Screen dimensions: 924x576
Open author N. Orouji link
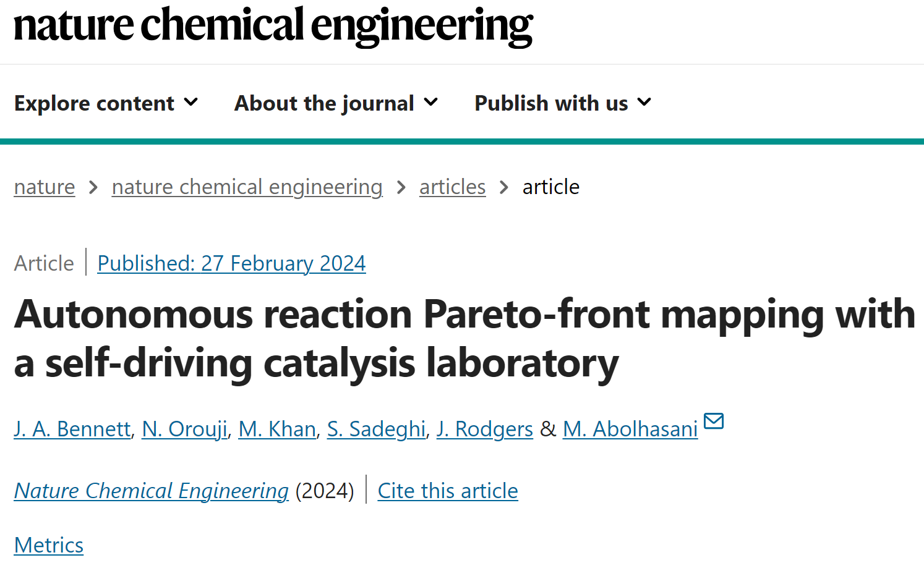(x=185, y=429)
